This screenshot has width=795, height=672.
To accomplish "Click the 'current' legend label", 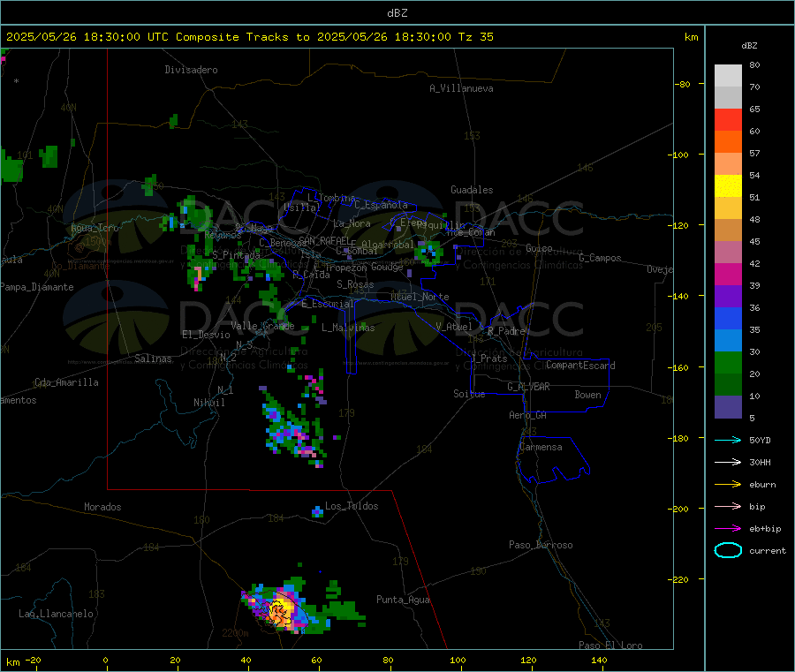I will 768,551.
